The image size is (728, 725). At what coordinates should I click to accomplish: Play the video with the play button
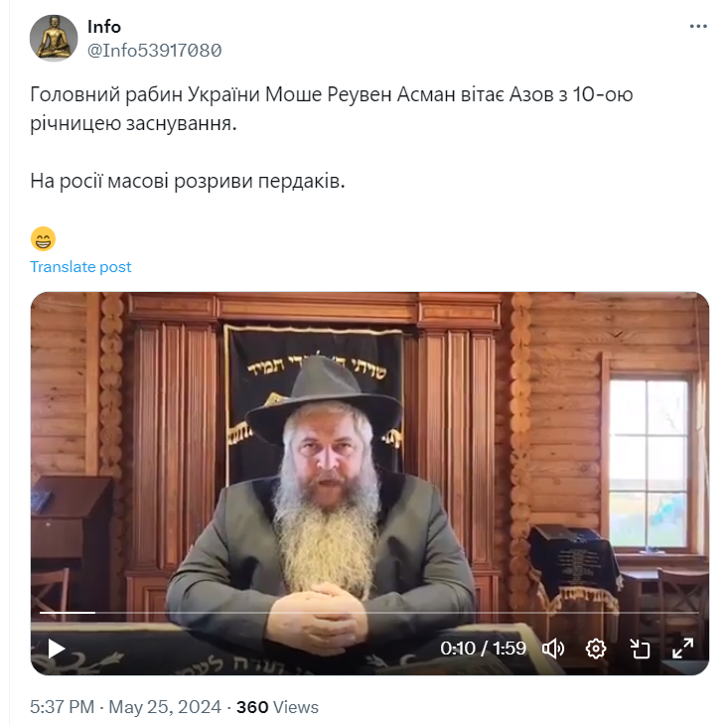click(x=57, y=649)
